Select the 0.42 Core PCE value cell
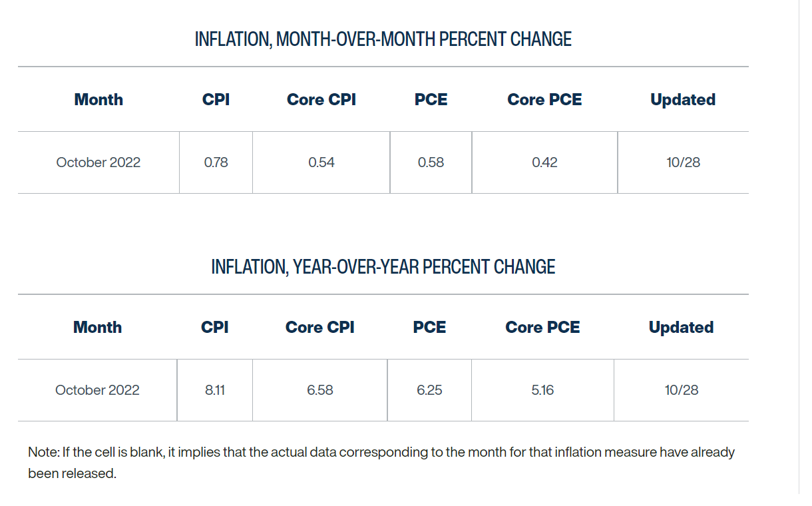812x506 pixels. [544, 162]
